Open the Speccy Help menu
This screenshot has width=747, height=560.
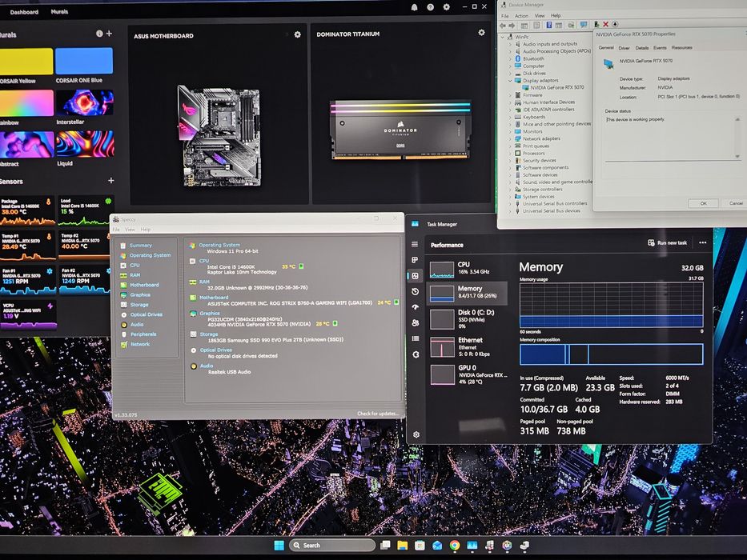(145, 230)
